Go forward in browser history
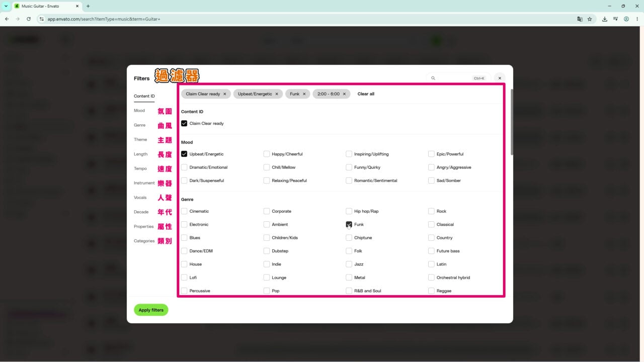This screenshot has height=362, width=644. point(18,19)
